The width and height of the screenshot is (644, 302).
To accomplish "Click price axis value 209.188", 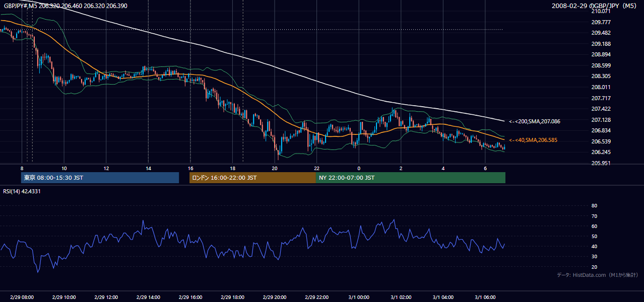I will (601, 44).
